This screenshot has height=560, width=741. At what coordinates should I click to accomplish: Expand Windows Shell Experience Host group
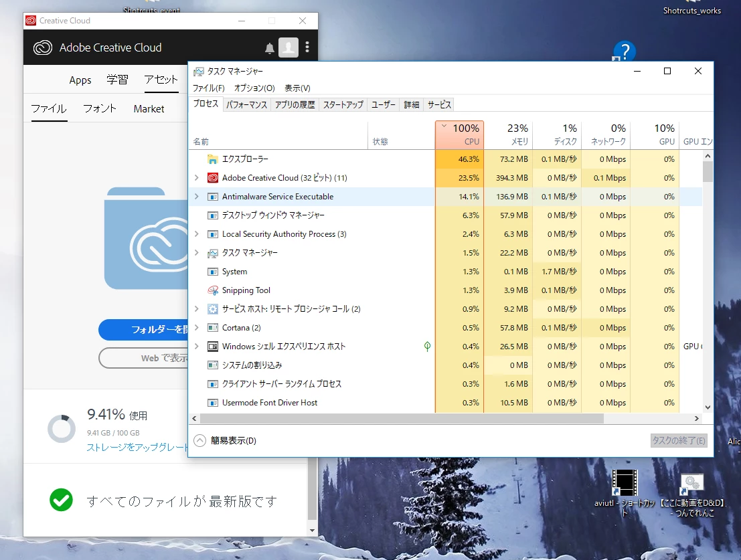[197, 347]
